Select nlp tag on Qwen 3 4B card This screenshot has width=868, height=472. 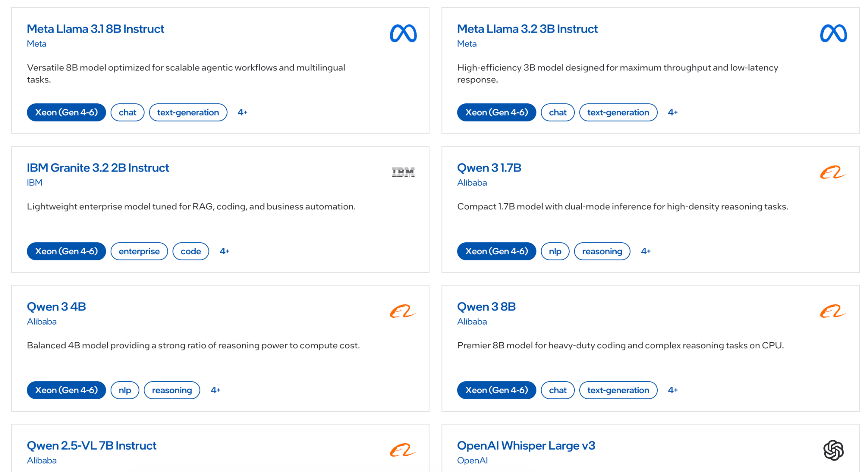pyautogui.click(x=125, y=390)
